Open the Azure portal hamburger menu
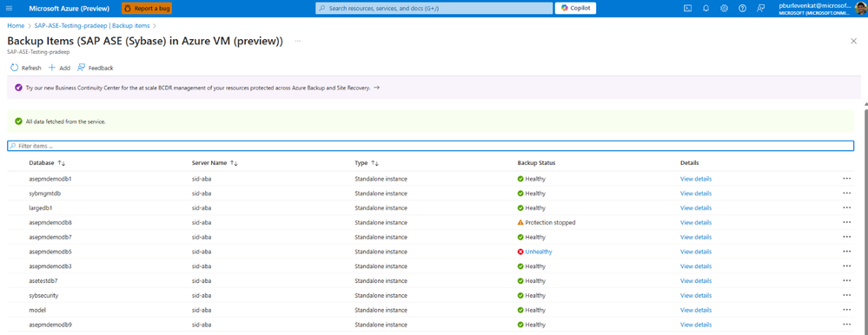This screenshot has width=868, height=335. tap(9, 9)
